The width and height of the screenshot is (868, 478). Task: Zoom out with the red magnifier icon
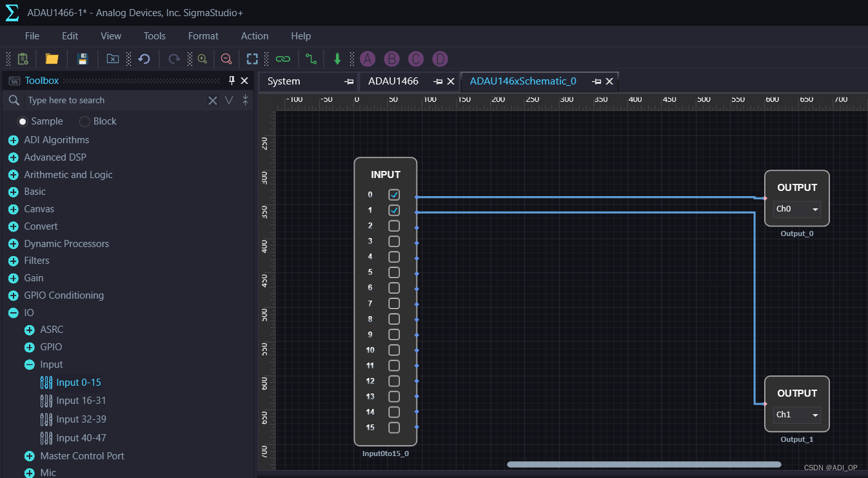click(226, 59)
